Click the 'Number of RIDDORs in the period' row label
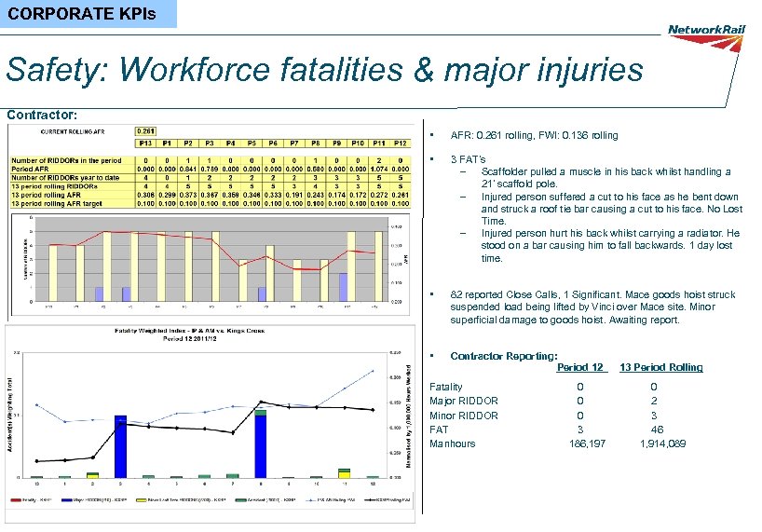Image resolution: width=762 pixels, height=532 pixels. pyautogui.click(x=66, y=160)
